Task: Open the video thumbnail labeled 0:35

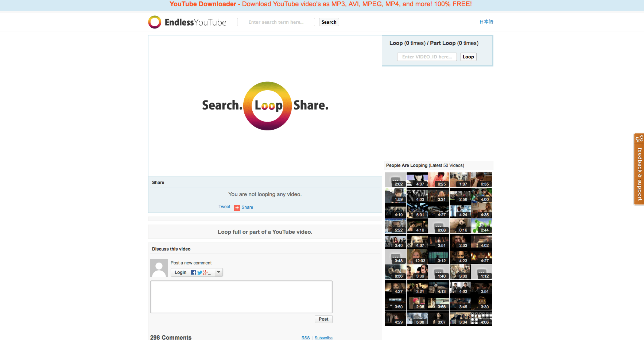Action: click(482, 180)
